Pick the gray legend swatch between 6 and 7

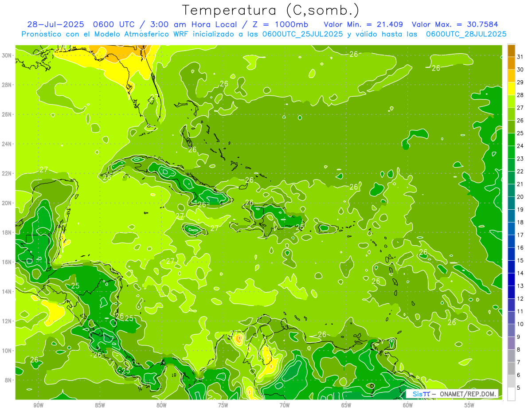pos(512,369)
